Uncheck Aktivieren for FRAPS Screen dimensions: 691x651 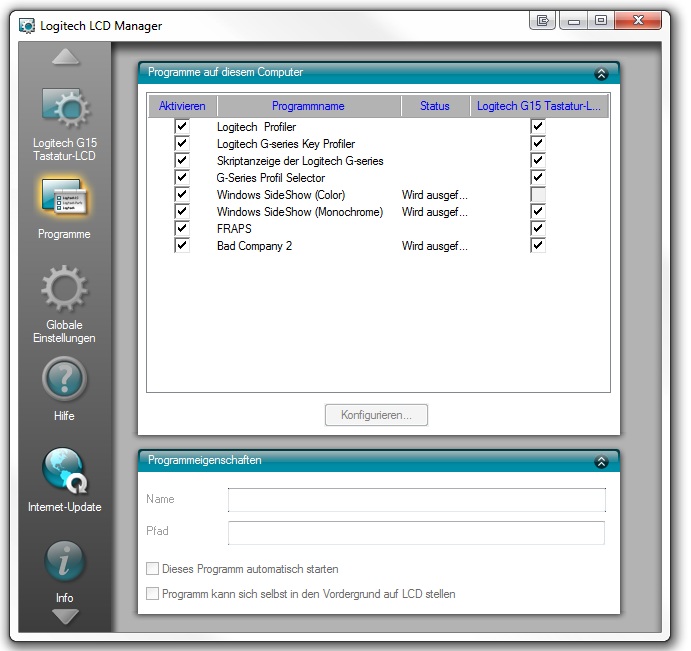tap(182, 229)
